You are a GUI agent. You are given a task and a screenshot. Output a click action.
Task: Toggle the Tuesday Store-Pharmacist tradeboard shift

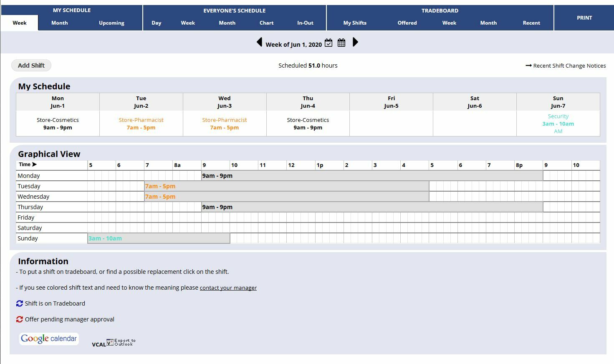pyautogui.click(x=141, y=124)
